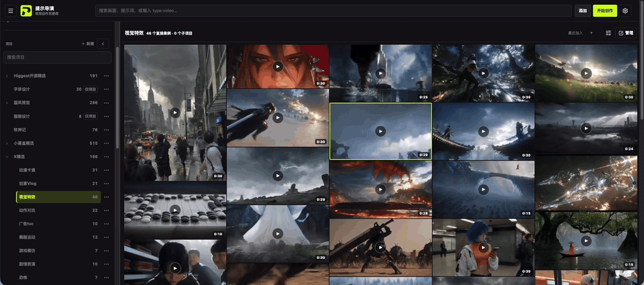Open the hamburger menu at top left
Image resolution: width=644 pixels, height=285 pixels.
pyautogui.click(x=11, y=11)
